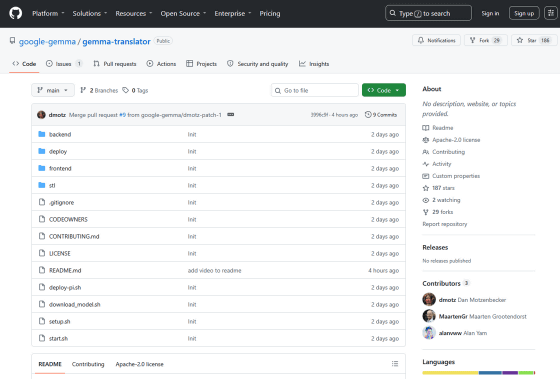Open the README outline list icon
The image size is (560, 379).
pyautogui.click(x=395, y=364)
